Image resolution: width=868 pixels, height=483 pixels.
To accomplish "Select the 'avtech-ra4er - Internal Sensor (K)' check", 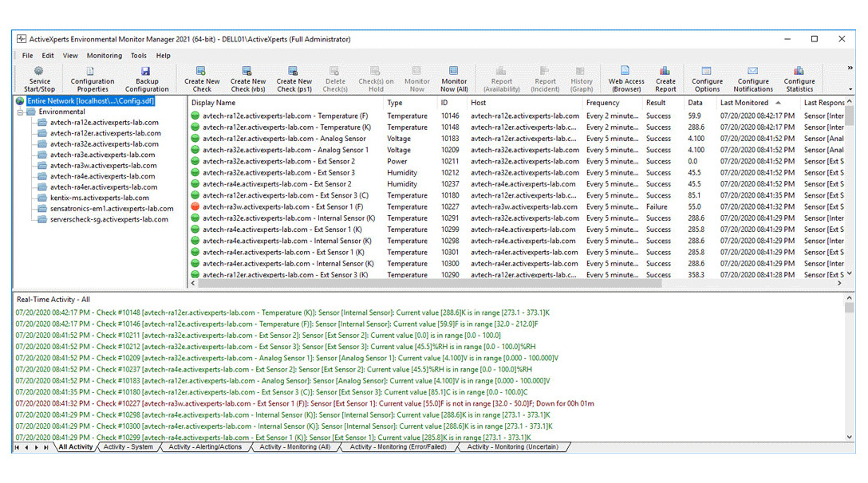I will (516, 264).
